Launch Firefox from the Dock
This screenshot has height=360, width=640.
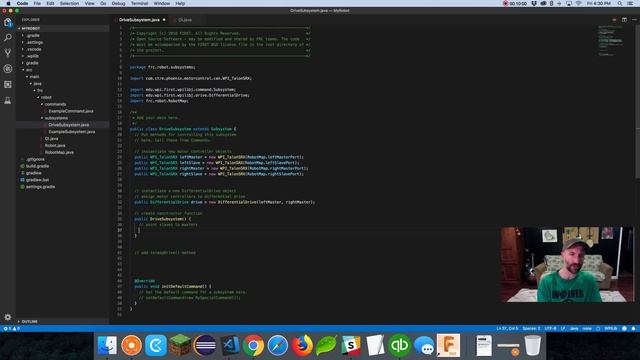point(302,345)
